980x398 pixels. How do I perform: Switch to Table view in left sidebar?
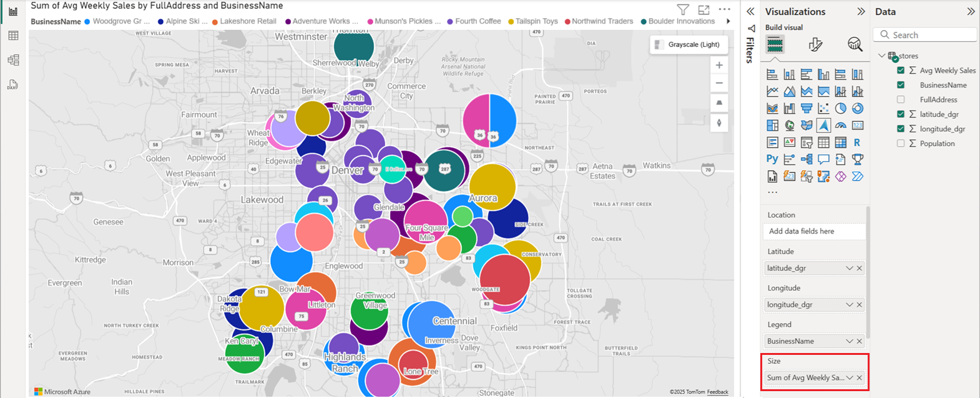13,36
